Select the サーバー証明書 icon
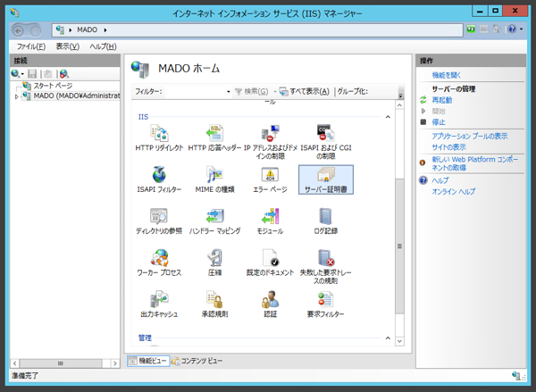 click(x=326, y=180)
